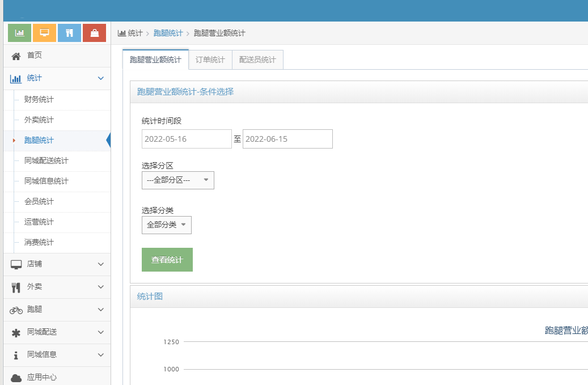The width and height of the screenshot is (588, 385).
Task: Click the orange monitor shortcut icon
Action: click(x=44, y=33)
